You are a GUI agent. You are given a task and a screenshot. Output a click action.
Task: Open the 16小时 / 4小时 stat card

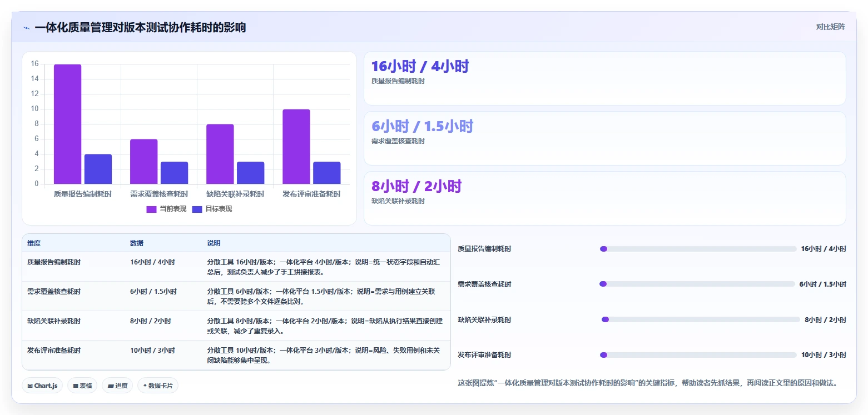604,78
